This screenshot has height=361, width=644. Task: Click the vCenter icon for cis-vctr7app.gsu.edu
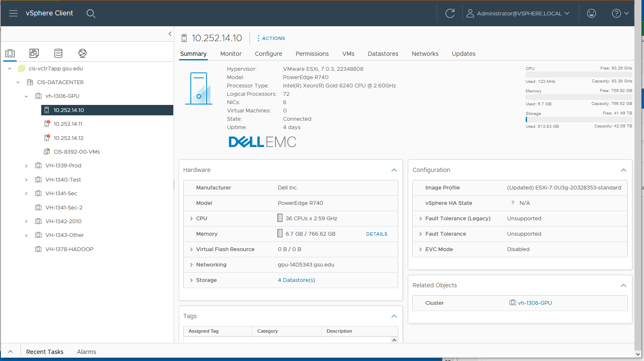click(x=22, y=68)
